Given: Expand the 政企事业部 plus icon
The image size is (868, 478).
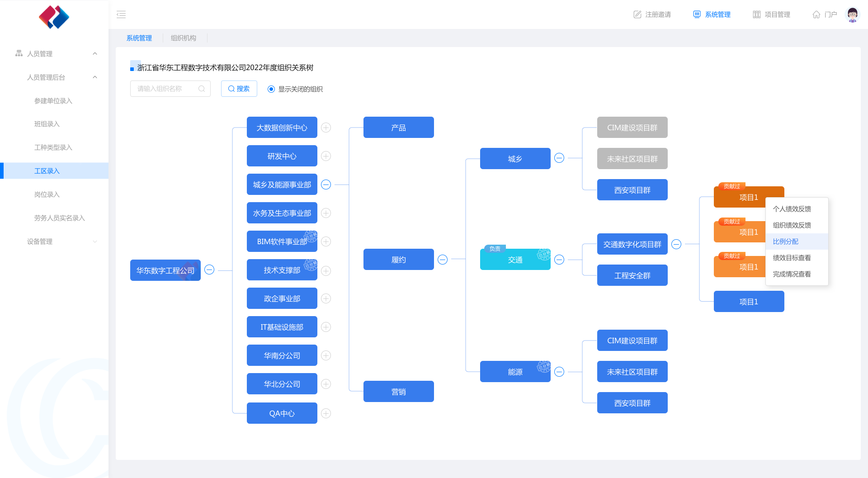Looking at the screenshot, I should click(326, 298).
